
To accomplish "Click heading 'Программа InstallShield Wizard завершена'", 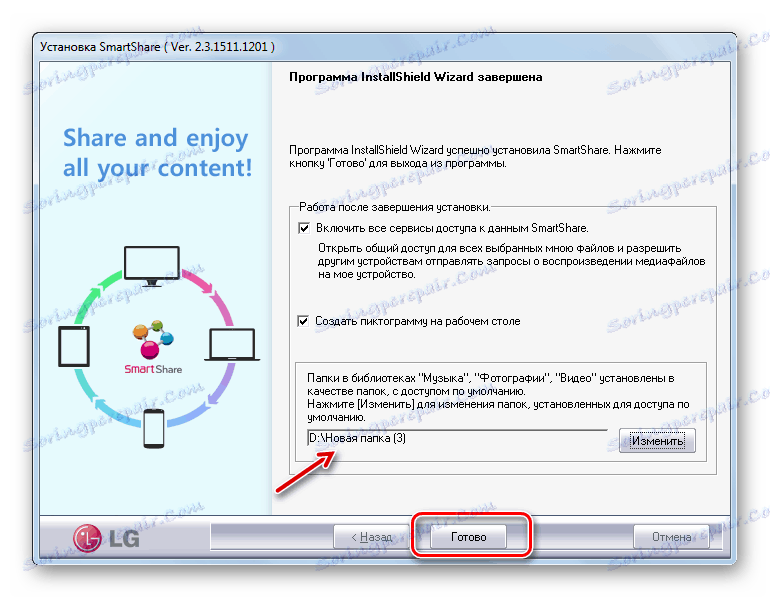I will [x=415, y=77].
